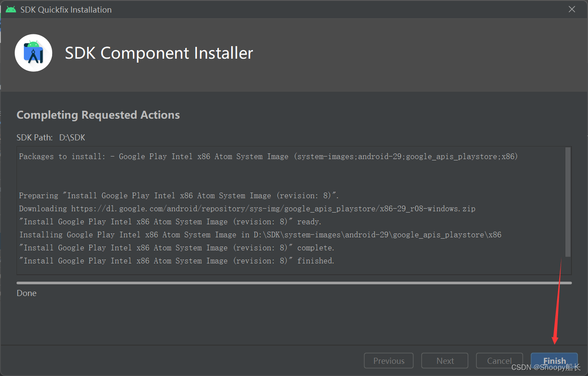The image size is (588, 376).
Task: Click the 'Done' status text
Action: [27, 293]
